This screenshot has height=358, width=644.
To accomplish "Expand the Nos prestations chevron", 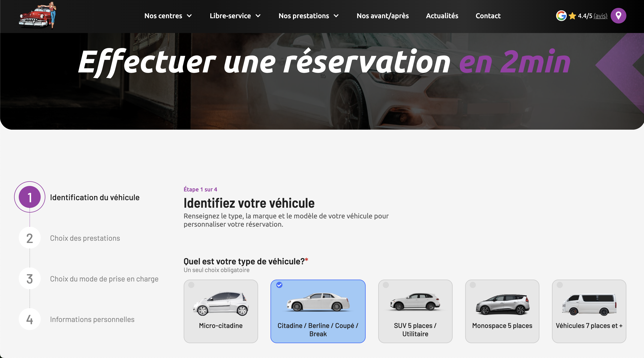I will pyautogui.click(x=336, y=16).
